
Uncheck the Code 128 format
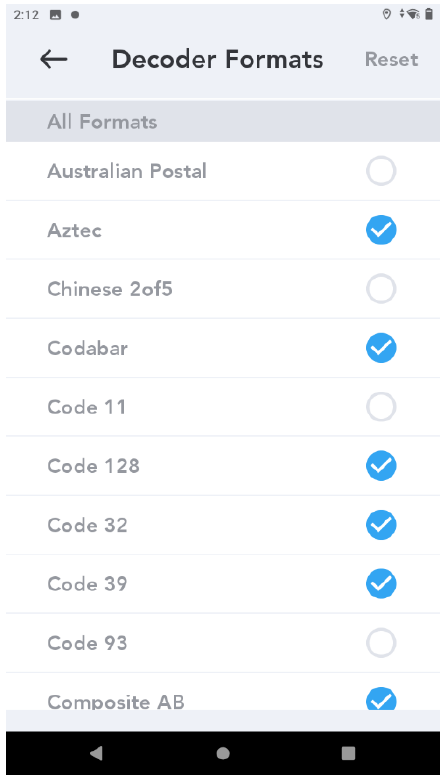coord(381,466)
